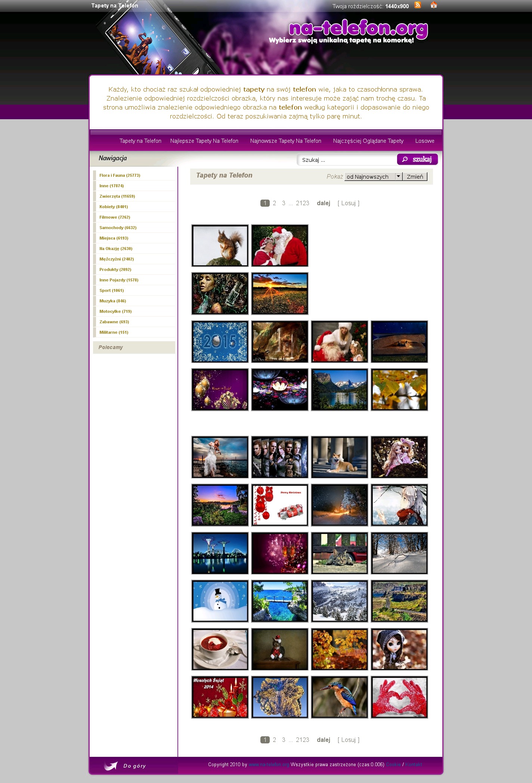Open the blue 2015 snowflake wallpaper thumbnail

pyautogui.click(x=220, y=342)
